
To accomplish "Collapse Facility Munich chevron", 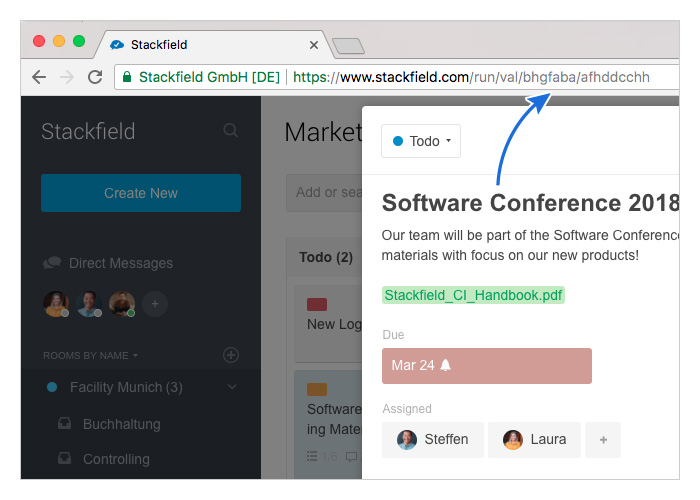I will (232, 387).
